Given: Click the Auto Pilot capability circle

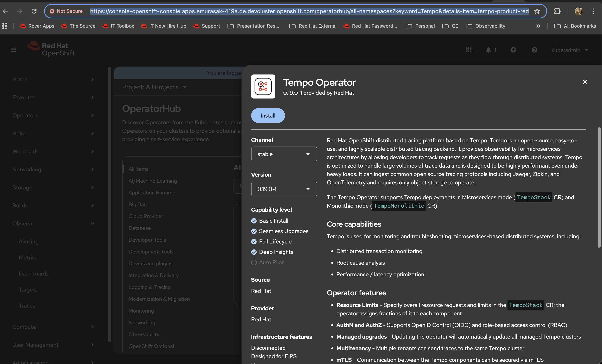Looking at the screenshot, I should (x=254, y=262).
